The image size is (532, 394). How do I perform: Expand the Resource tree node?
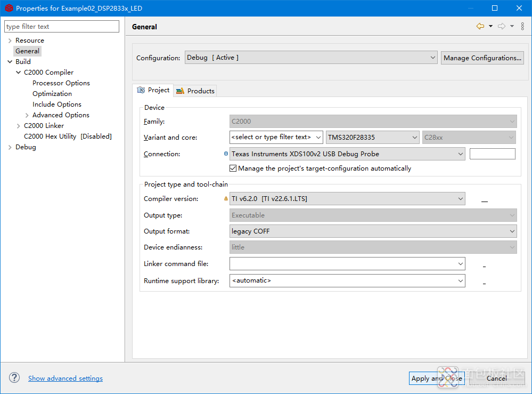(10, 41)
